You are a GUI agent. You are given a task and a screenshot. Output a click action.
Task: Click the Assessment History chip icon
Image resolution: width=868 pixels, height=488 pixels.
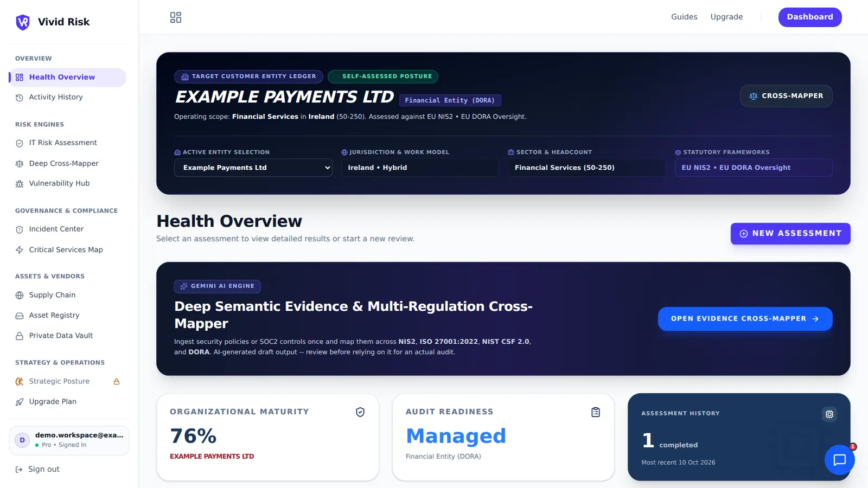point(829,414)
